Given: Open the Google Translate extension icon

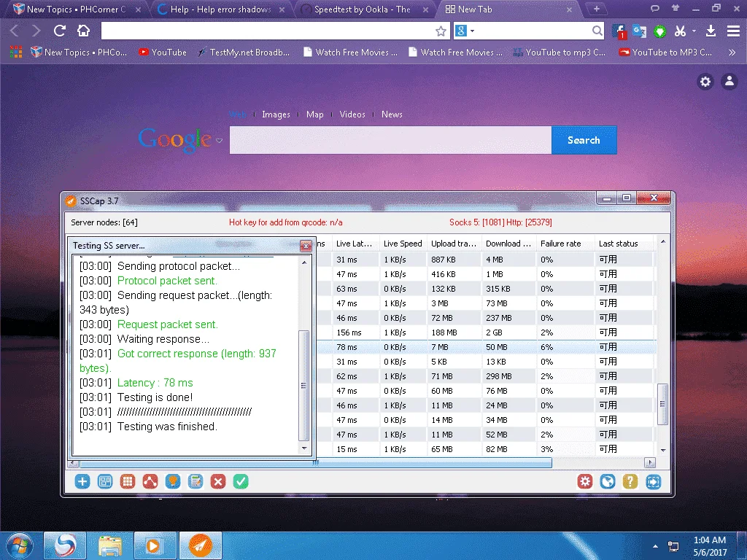Looking at the screenshot, I should (x=639, y=31).
